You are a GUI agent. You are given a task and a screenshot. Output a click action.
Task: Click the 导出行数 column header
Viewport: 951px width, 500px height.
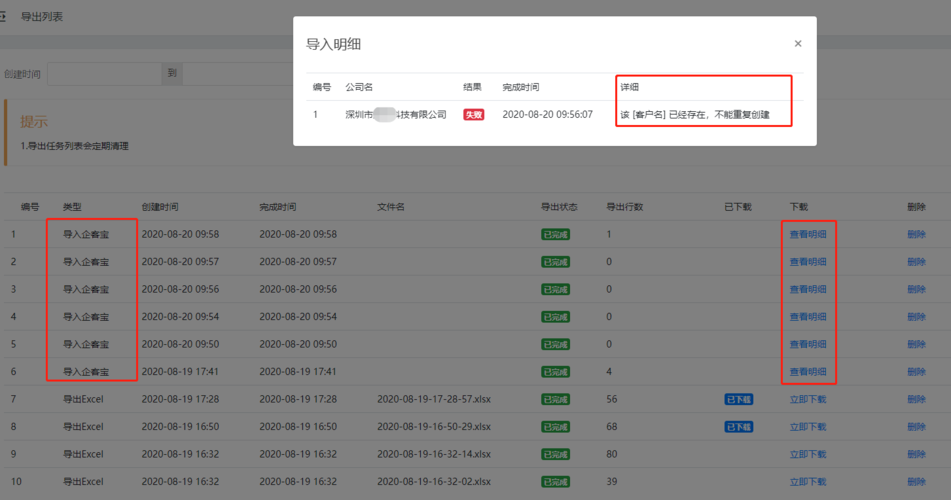(625, 207)
